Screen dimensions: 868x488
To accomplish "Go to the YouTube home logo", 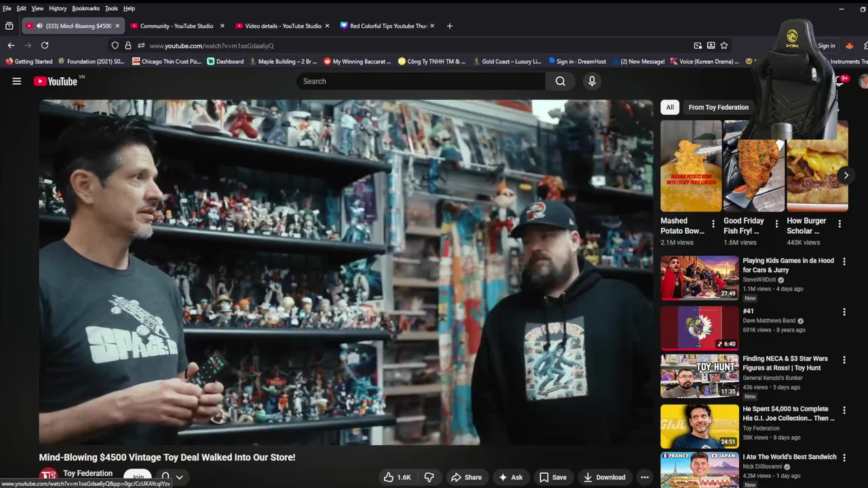I will point(56,81).
